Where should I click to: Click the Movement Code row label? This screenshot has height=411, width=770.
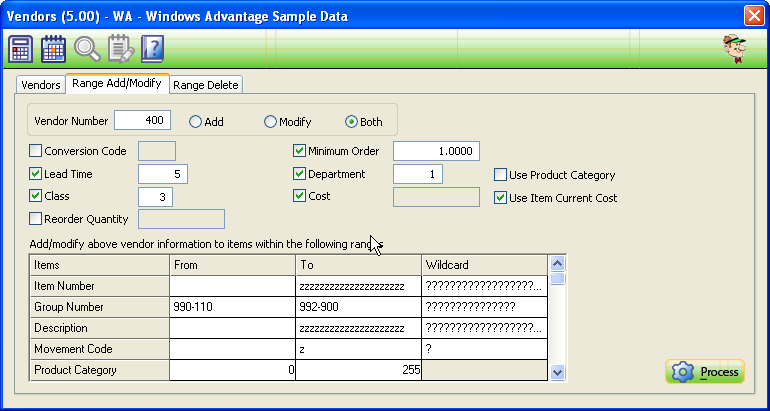[x=100, y=349]
